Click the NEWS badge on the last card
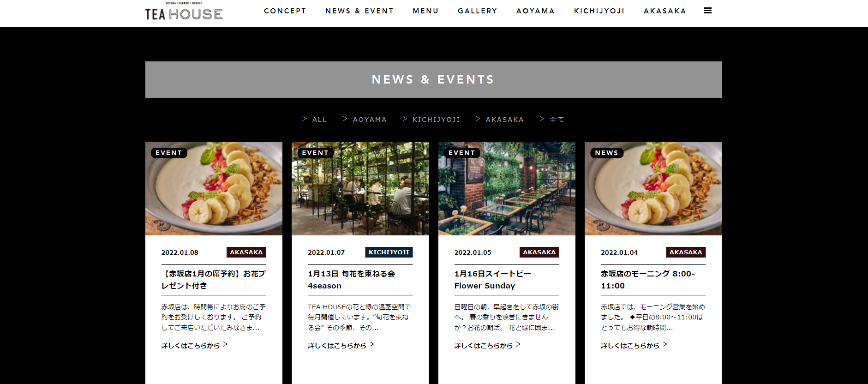The width and height of the screenshot is (868, 384). click(x=606, y=153)
